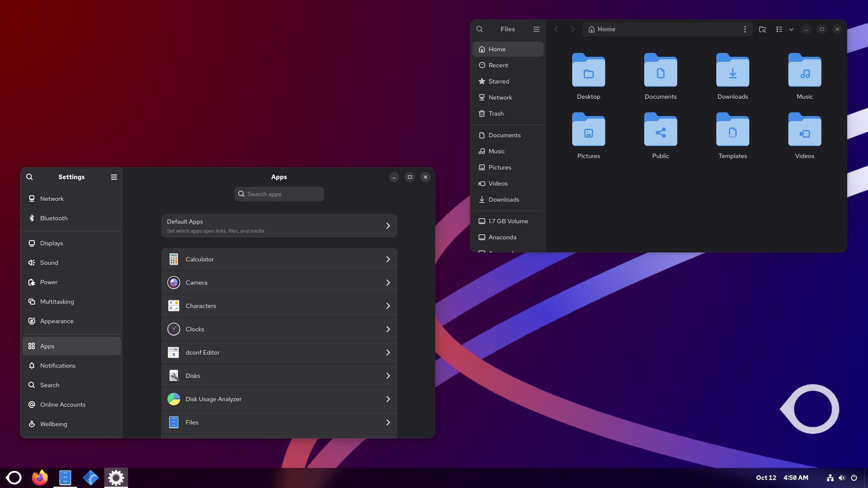Screen dimensions: 868x488
Task: Open the Music folder in Files
Action: coord(804,70)
